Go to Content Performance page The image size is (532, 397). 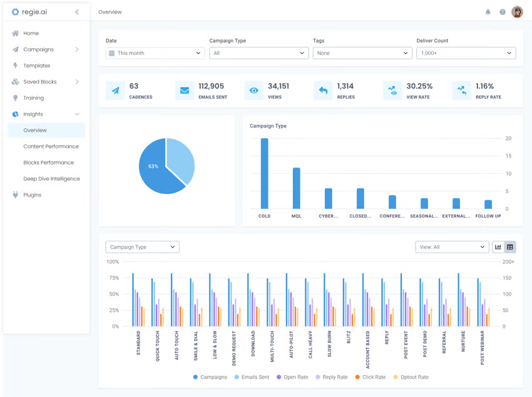tap(51, 146)
